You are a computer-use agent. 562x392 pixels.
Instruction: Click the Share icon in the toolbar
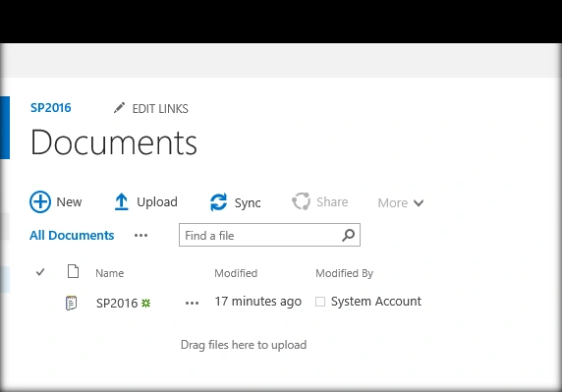click(x=301, y=201)
